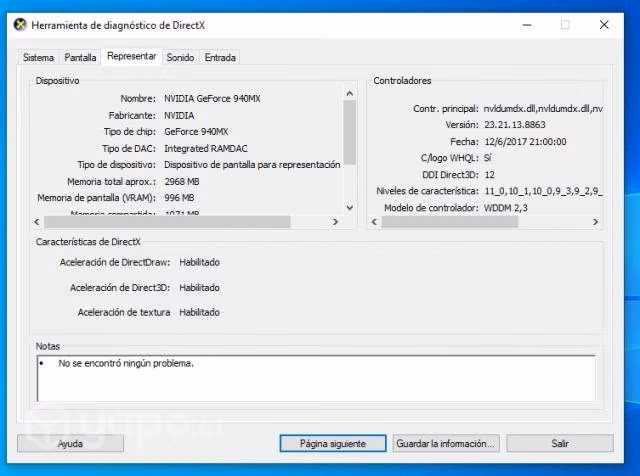Image resolution: width=640 pixels, height=476 pixels.
Task: Click Controladores panel scroll right arrow
Action: click(596, 222)
